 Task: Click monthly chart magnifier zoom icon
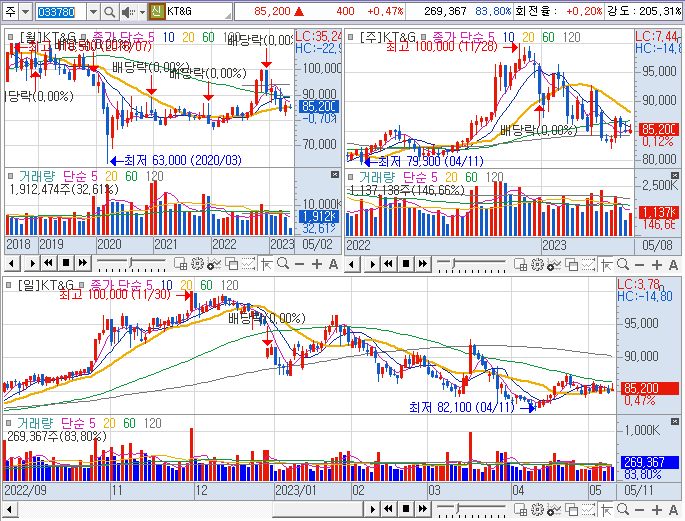click(283, 264)
